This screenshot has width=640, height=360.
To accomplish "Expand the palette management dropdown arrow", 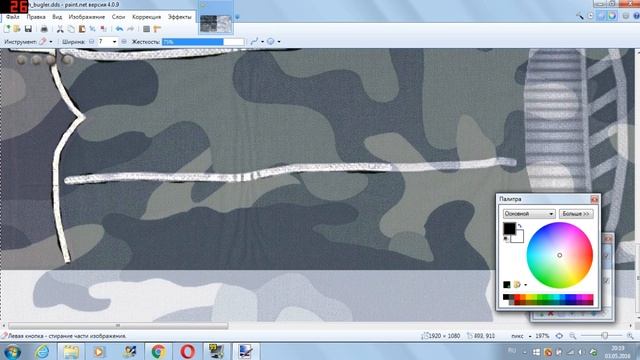I will pos(525,285).
